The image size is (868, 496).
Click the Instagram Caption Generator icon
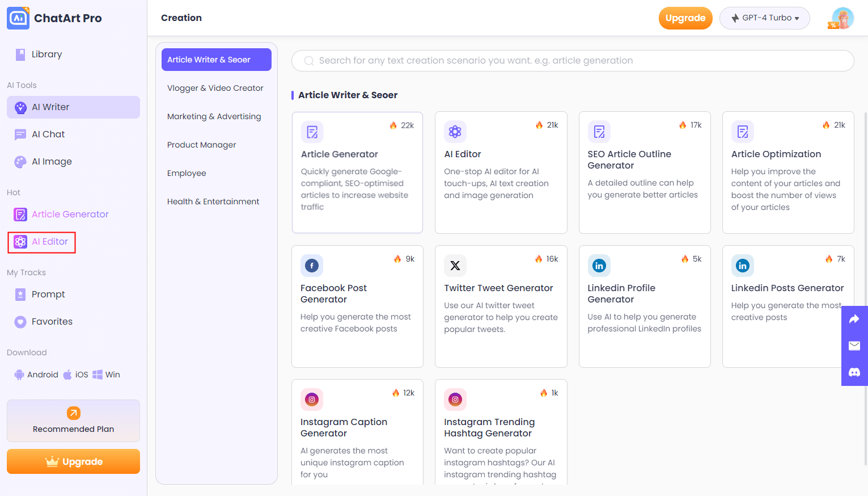coord(312,400)
